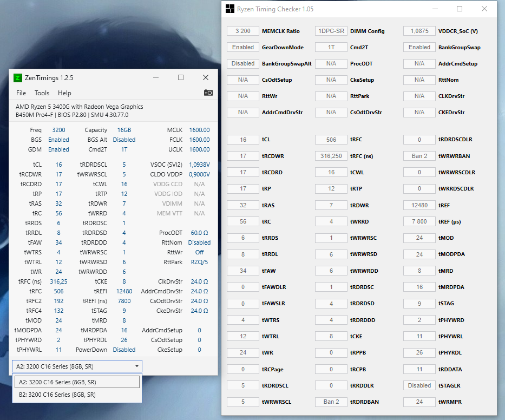Viewport: 505px width, 420px height.
Task: Click the Cmd2T field showing 1T
Action: 331,47
